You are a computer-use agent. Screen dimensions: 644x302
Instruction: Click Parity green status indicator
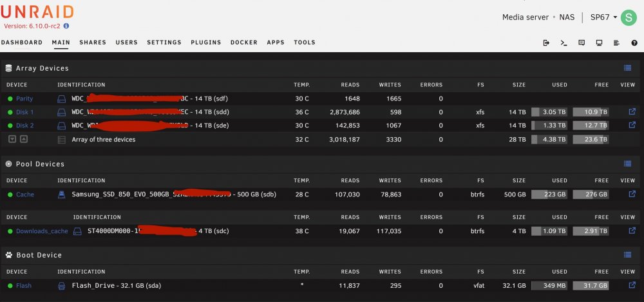point(10,99)
